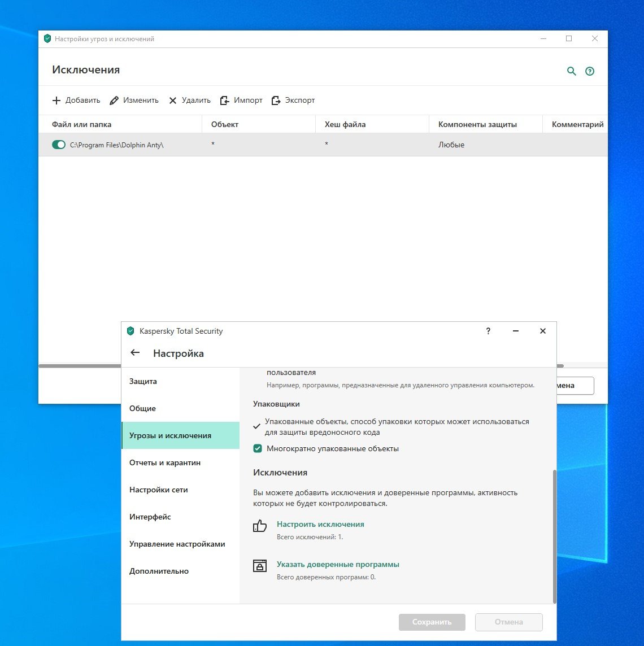The height and width of the screenshot is (646, 644).
Task: Go back with the arrow next to Настройка
Action: point(135,353)
